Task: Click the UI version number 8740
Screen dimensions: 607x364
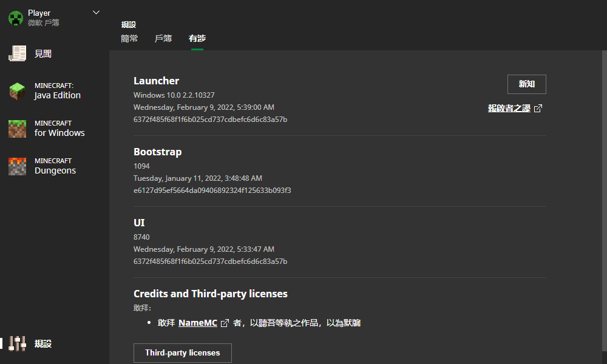Action: [x=141, y=237]
